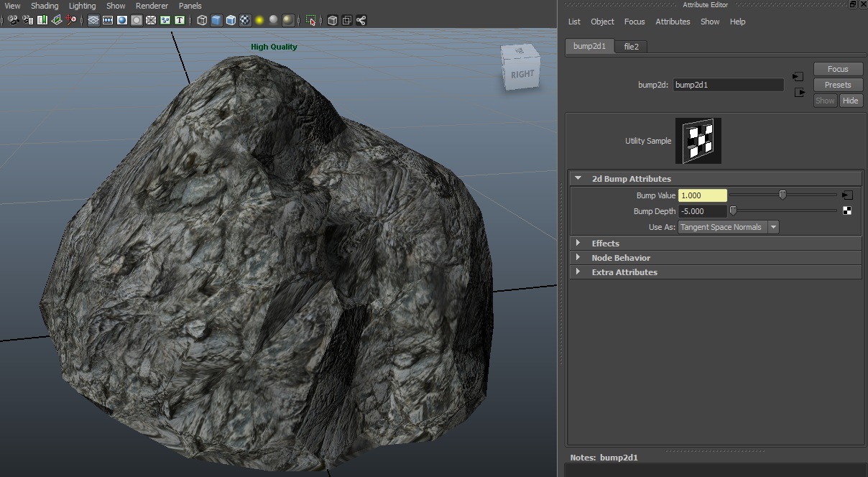
Task: Click the Use All Lights yellow icon
Action: pos(259,20)
